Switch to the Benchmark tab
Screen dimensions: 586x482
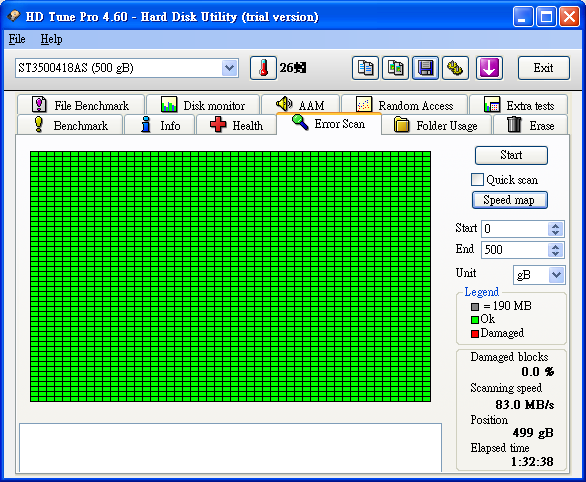point(70,125)
